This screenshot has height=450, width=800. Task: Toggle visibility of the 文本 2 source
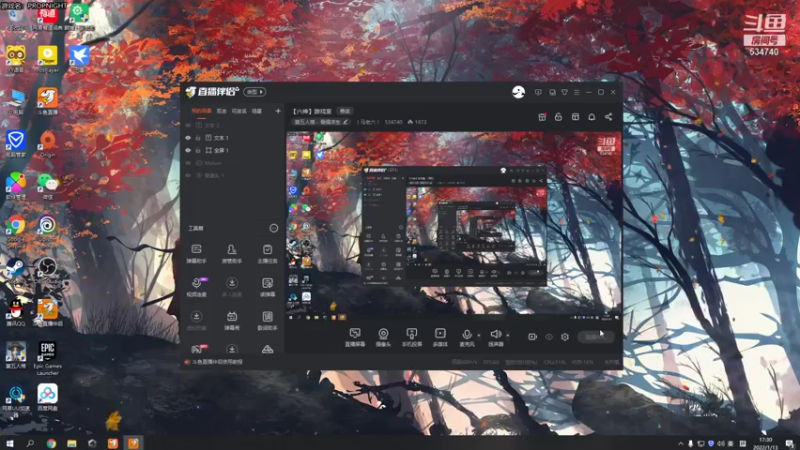point(188,125)
